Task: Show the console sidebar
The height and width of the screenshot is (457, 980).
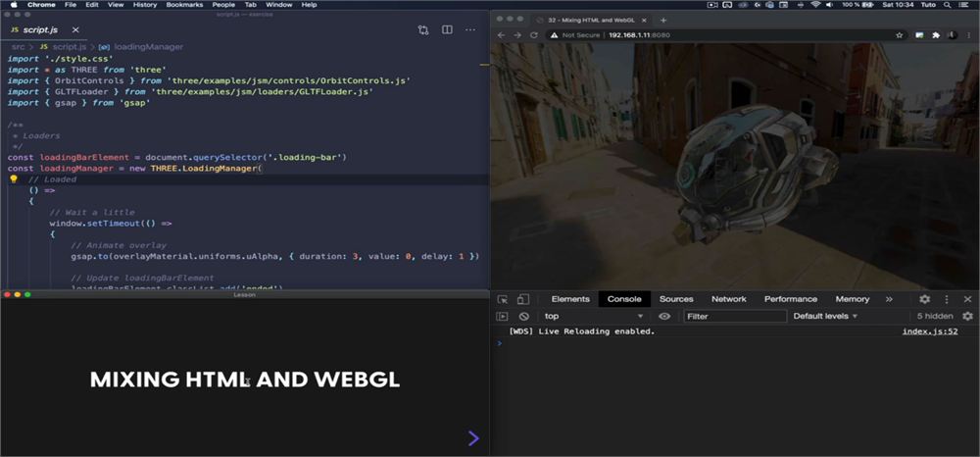Action: (x=502, y=317)
